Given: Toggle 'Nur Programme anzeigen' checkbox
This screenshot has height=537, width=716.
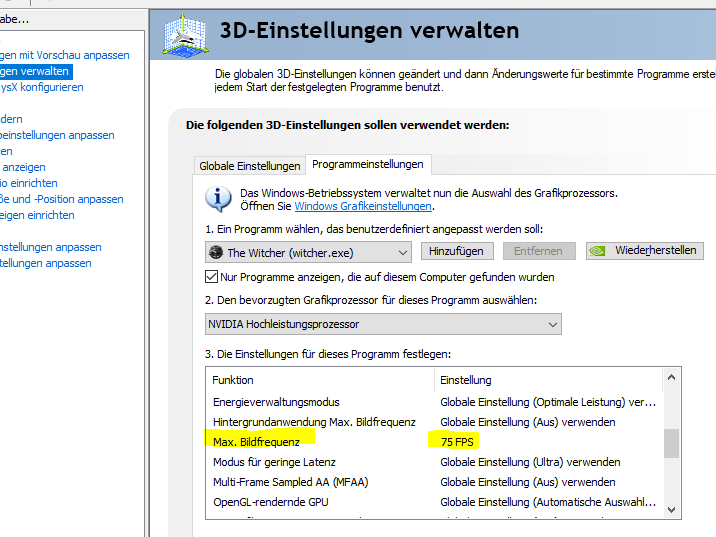Looking at the screenshot, I should pyautogui.click(x=211, y=276).
